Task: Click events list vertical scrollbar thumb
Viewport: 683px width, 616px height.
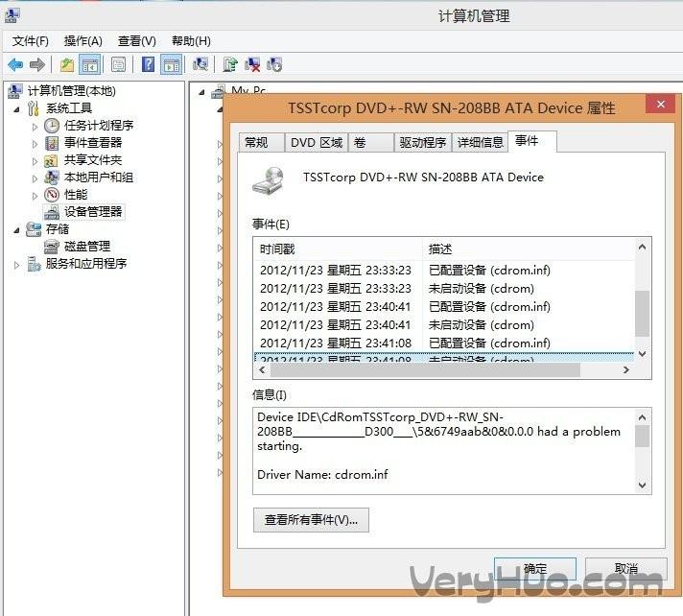Action: coord(642,313)
